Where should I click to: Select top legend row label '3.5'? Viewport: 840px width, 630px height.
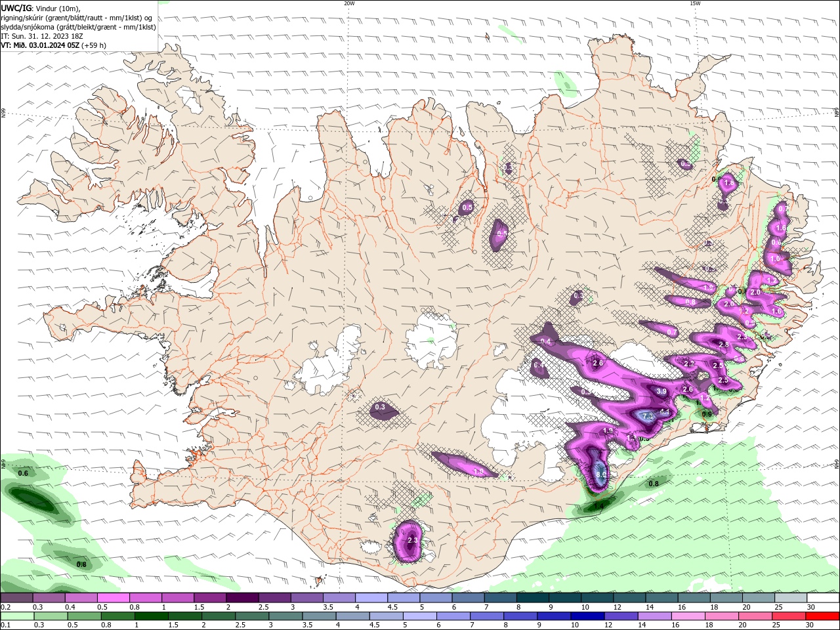tap(328, 607)
